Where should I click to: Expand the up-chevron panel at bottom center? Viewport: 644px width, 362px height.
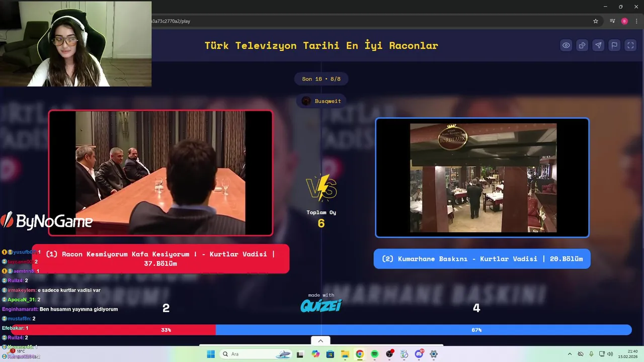(320, 341)
